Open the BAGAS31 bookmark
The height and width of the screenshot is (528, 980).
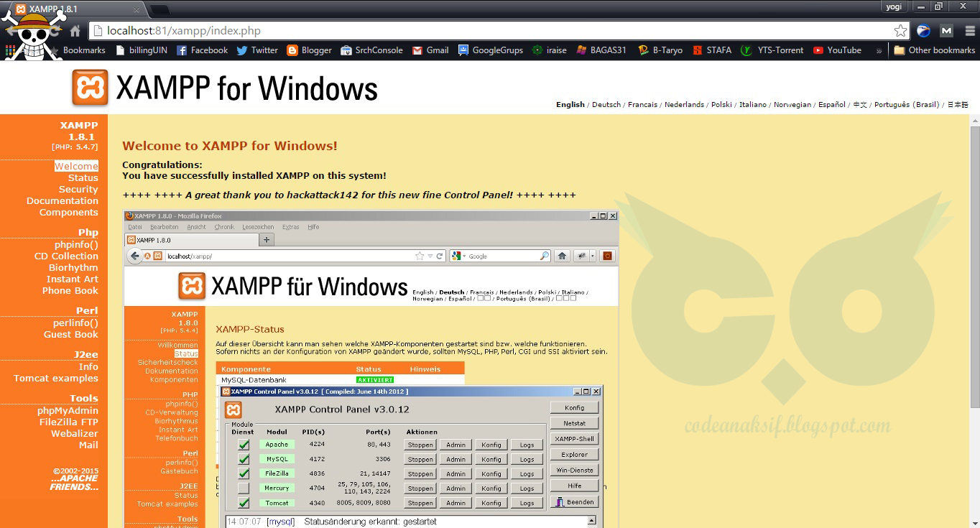coord(601,50)
